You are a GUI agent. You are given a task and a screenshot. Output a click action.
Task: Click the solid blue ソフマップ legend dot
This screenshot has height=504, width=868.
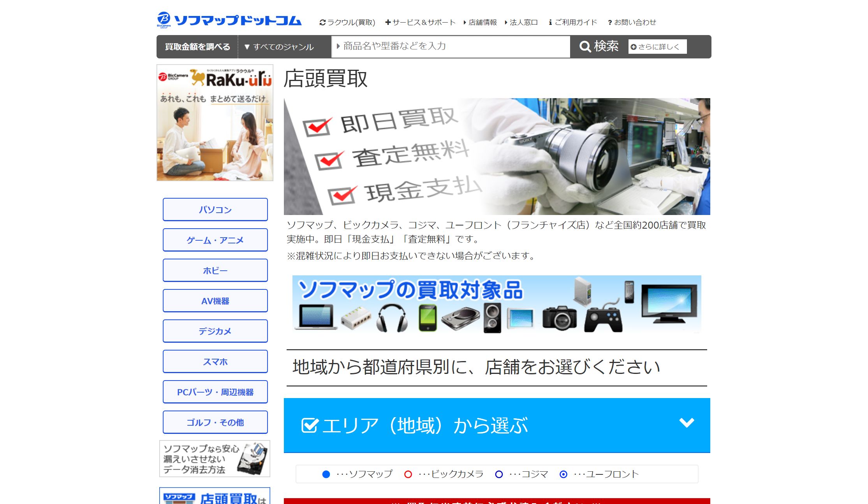326,474
